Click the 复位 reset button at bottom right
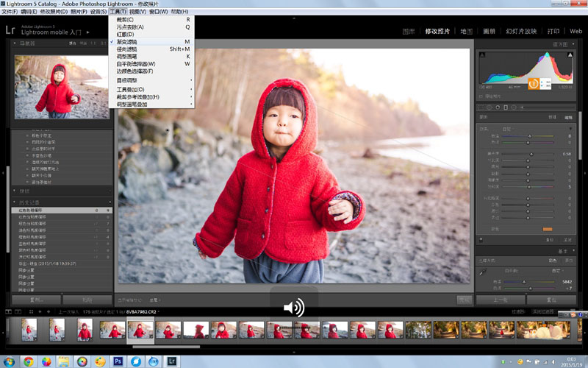This screenshot has width=588, height=368. pyautogui.click(x=551, y=300)
